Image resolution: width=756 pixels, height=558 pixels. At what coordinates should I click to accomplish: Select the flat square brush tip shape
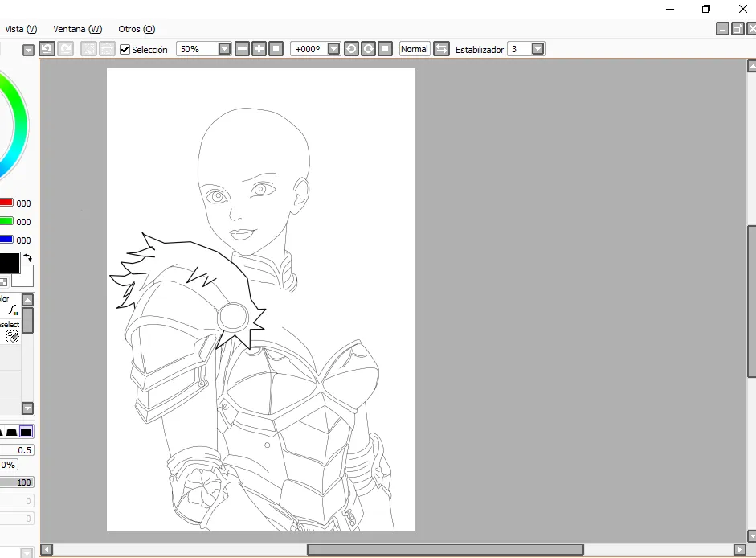(x=26, y=432)
